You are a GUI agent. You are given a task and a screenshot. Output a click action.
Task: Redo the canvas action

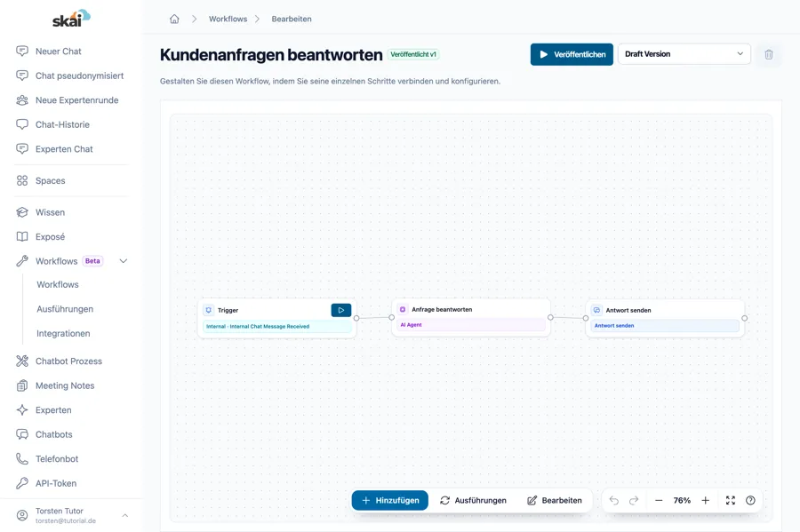click(x=634, y=500)
